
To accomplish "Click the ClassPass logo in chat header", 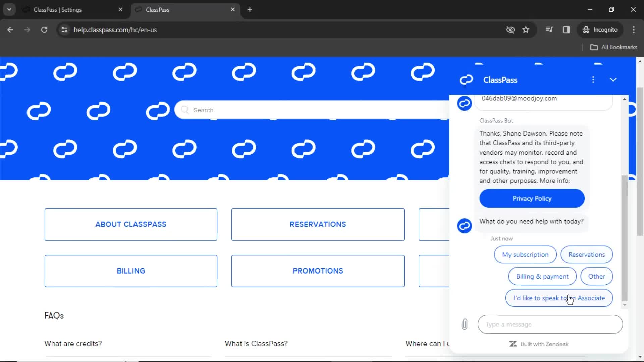I will [x=466, y=80].
